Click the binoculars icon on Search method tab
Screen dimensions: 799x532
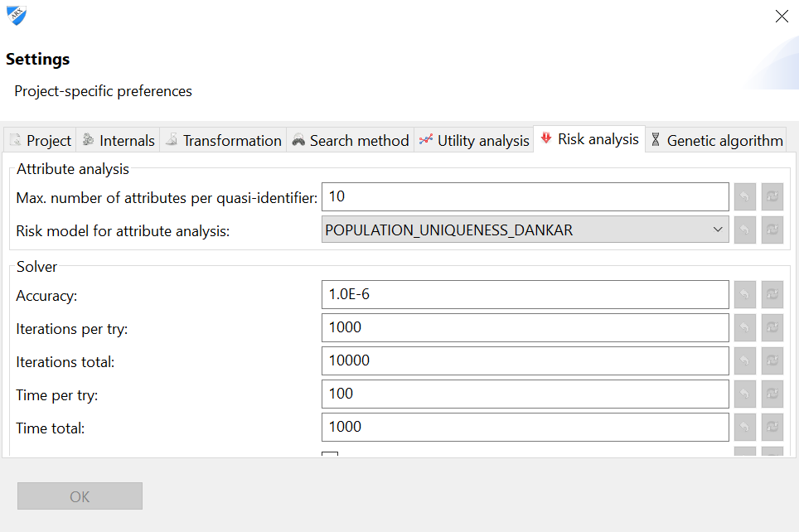pyautogui.click(x=297, y=139)
